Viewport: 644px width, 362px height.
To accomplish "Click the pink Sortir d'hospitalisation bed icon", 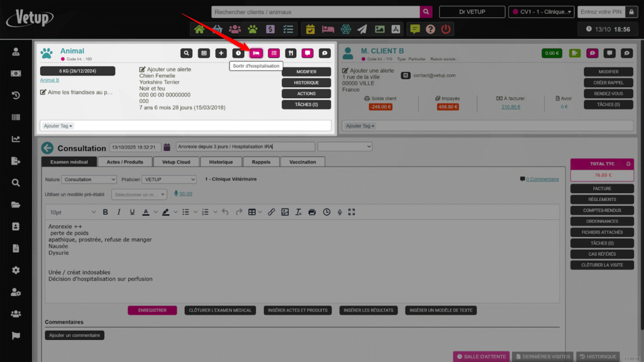I will (256, 53).
